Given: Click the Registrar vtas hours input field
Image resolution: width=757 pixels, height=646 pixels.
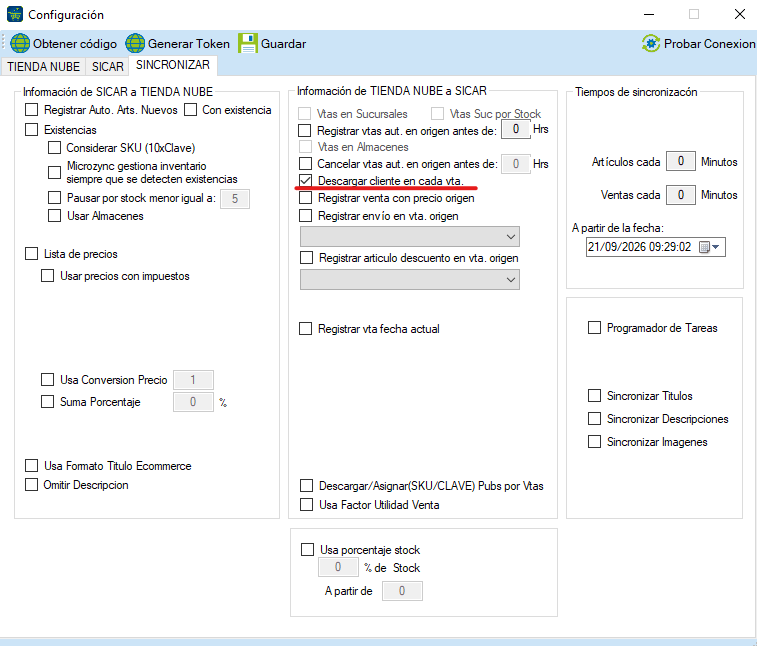Looking at the screenshot, I should point(516,129).
